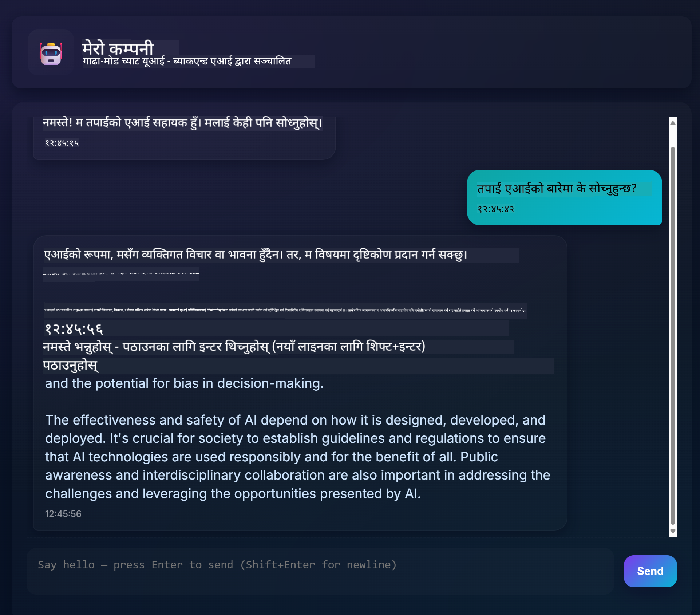
Task: Focus the message input field
Action: (x=320, y=571)
